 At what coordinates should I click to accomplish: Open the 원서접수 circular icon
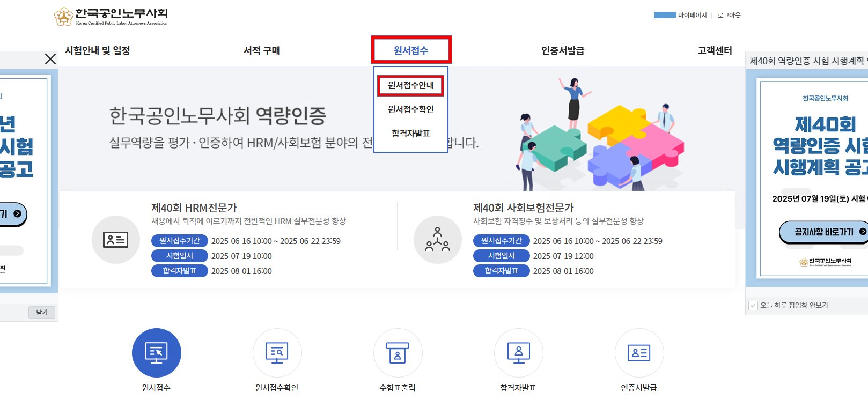(157, 353)
